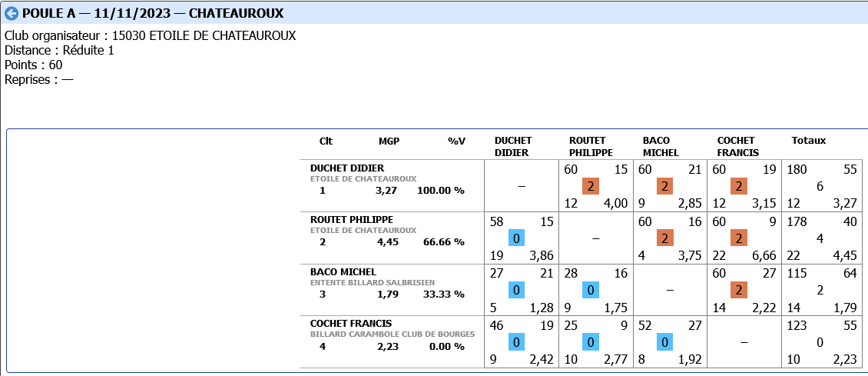Screen dimensions: 868x376
Task: Click blue 0 badge for Cochet vs Routet
Action: click(x=591, y=342)
